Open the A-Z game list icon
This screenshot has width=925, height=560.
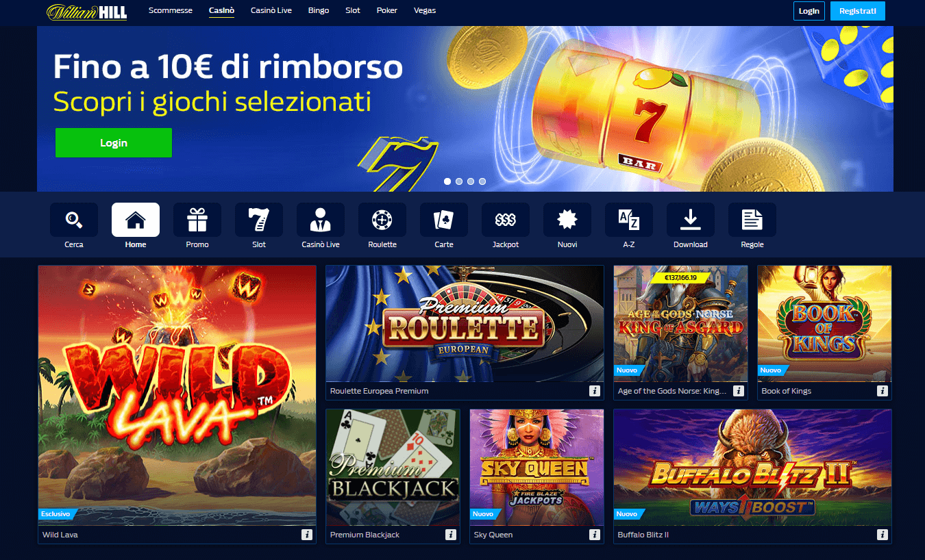click(629, 220)
